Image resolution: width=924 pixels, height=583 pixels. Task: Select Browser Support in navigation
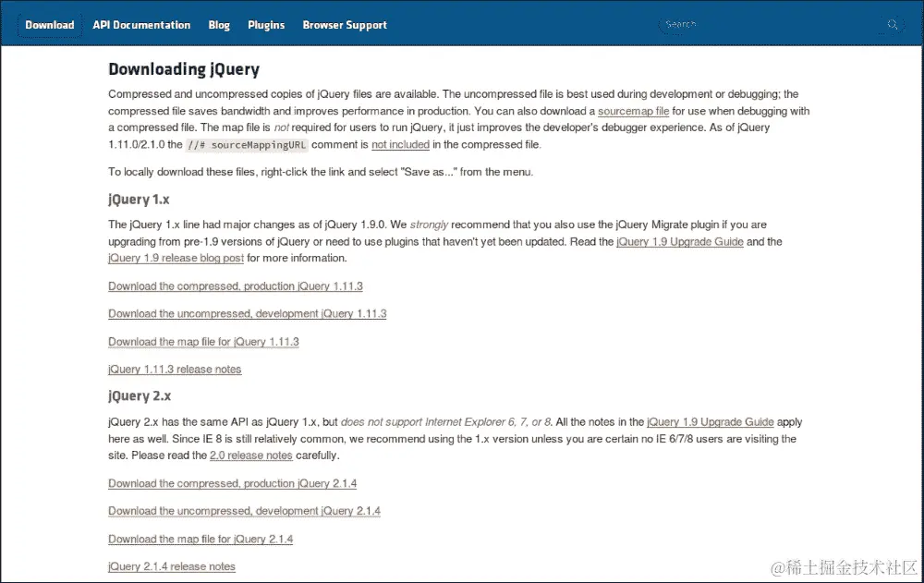[x=345, y=25]
